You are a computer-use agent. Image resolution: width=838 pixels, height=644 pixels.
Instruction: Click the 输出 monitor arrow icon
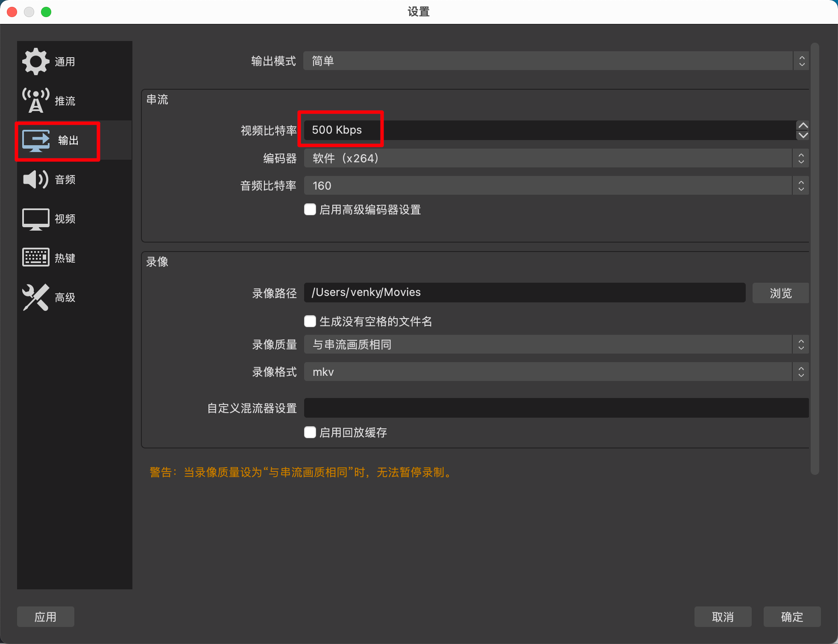click(36, 141)
